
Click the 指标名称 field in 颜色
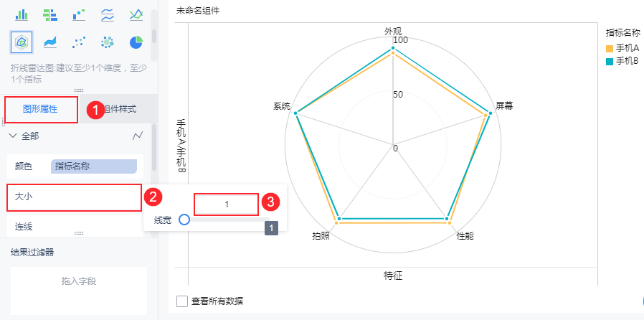point(93,166)
